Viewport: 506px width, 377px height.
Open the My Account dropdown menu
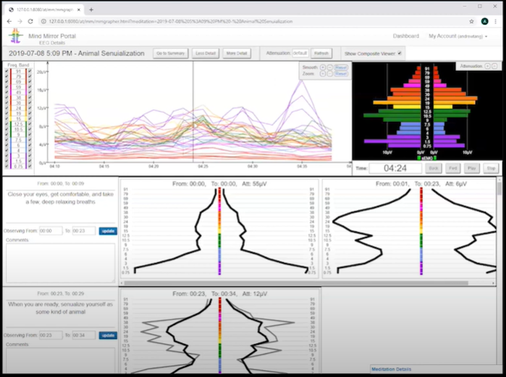[458, 36]
